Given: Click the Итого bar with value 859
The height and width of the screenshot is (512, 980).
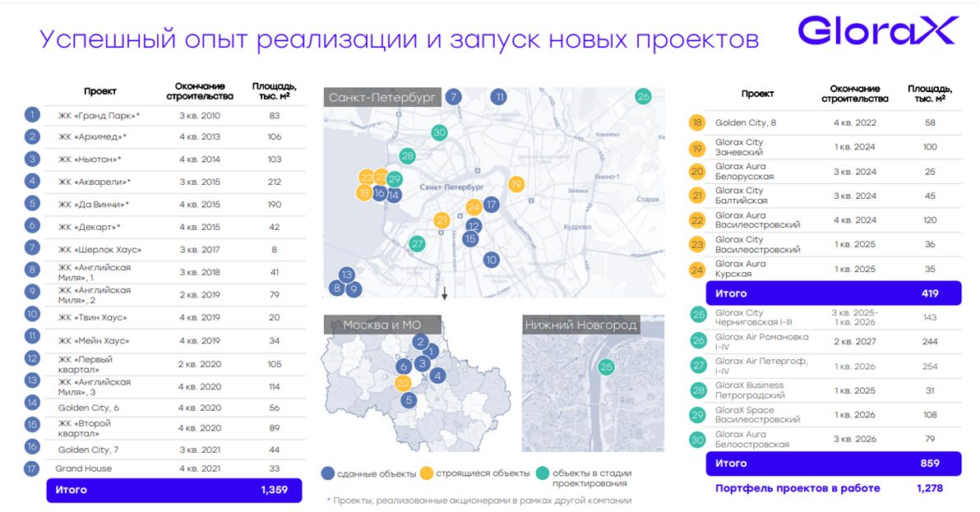Looking at the screenshot, I should click(x=834, y=464).
